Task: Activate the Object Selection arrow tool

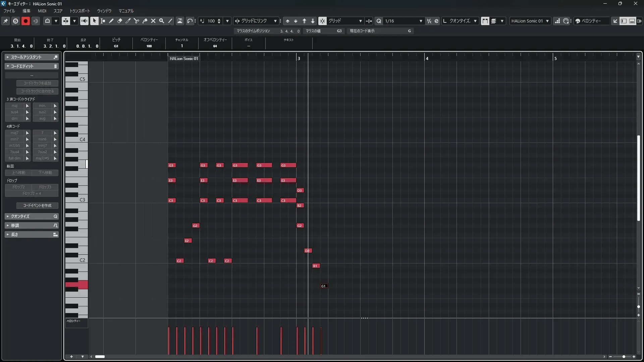Action: (x=94, y=21)
